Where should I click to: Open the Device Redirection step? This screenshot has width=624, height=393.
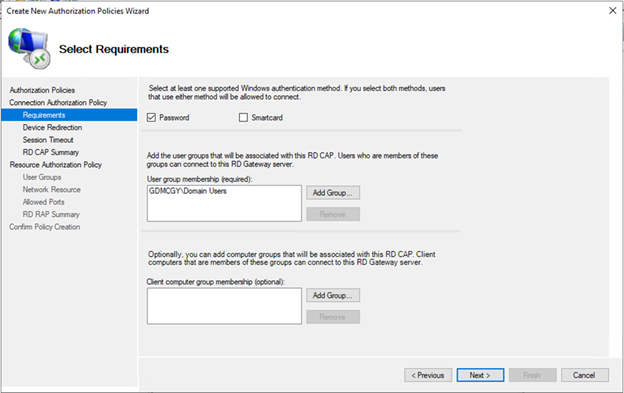pyautogui.click(x=53, y=127)
